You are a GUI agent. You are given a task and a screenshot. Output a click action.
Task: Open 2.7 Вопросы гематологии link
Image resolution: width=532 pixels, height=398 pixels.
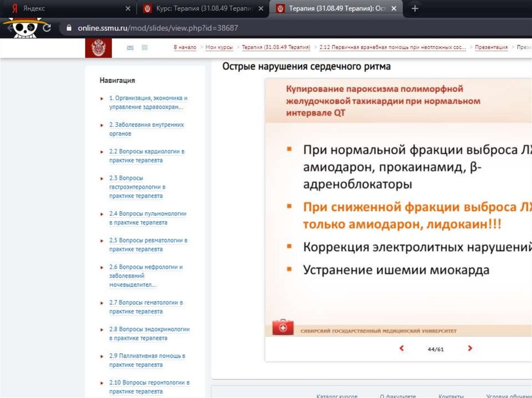point(146,307)
